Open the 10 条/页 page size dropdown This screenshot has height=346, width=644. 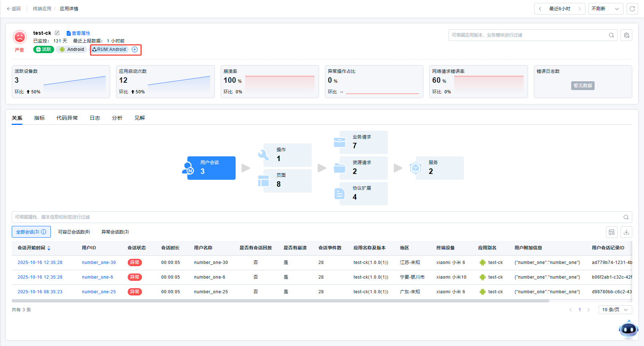tap(615, 310)
